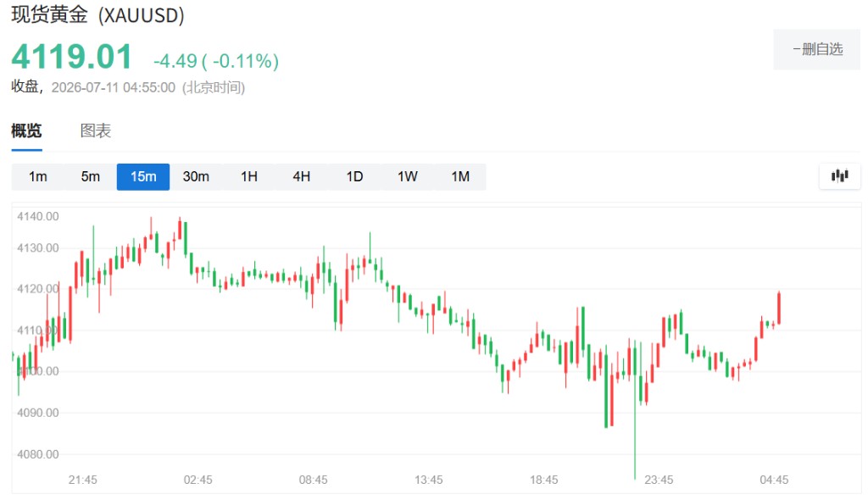Switch chart to 1D interval
This screenshot has width=868, height=500.
(x=354, y=176)
